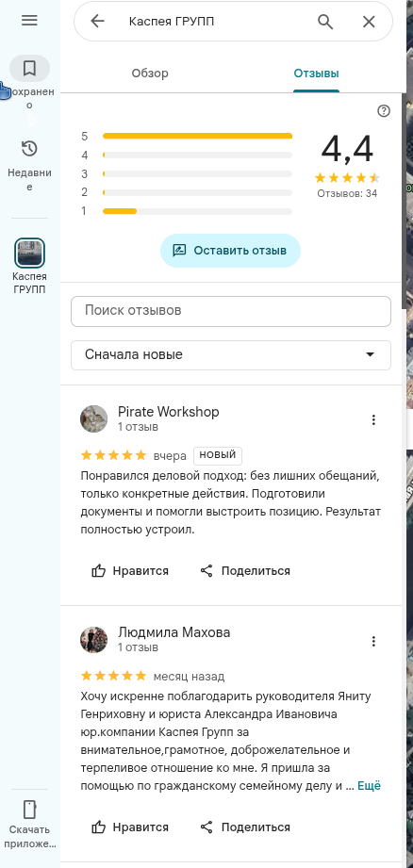The width and height of the screenshot is (413, 868).
Task: Click '1 отзыв' under Pirate Workshop
Action: (x=138, y=427)
